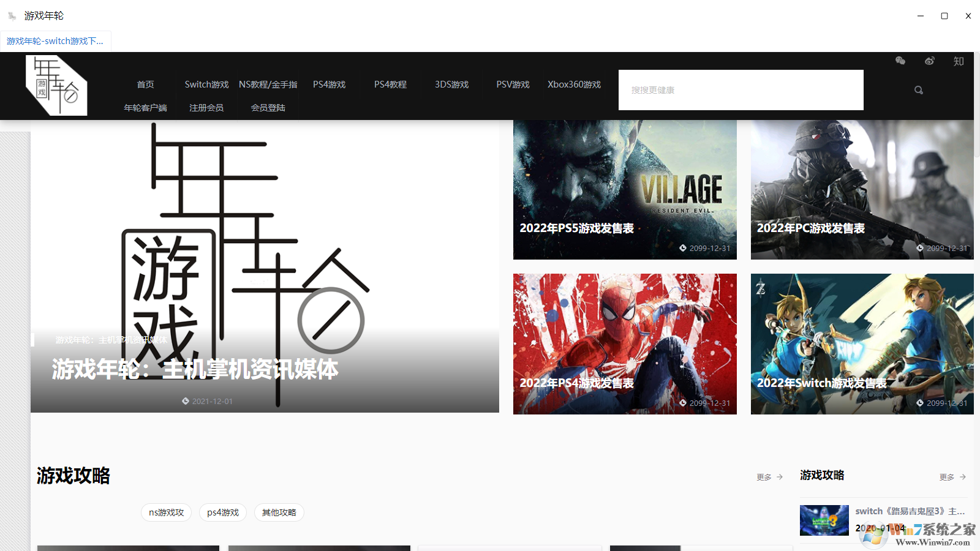The image size is (980, 551).
Task: Open 年轮客户端 menu link
Action: [x=145, y=108]
